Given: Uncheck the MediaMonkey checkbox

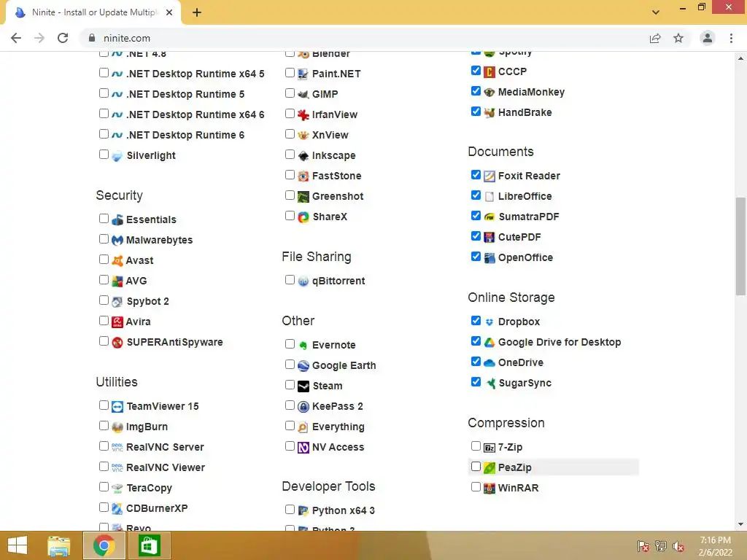Looking at the screenshot, I should tap(476, 91).
